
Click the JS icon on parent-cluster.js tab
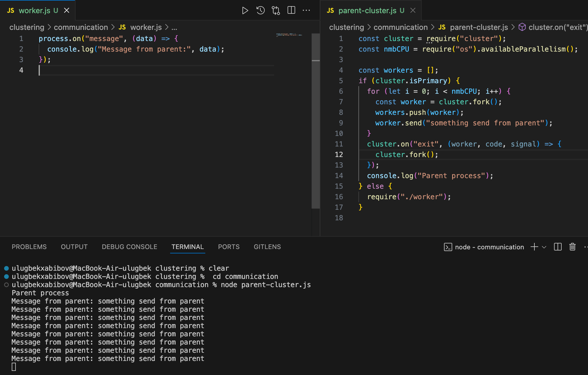click(330, 11)
